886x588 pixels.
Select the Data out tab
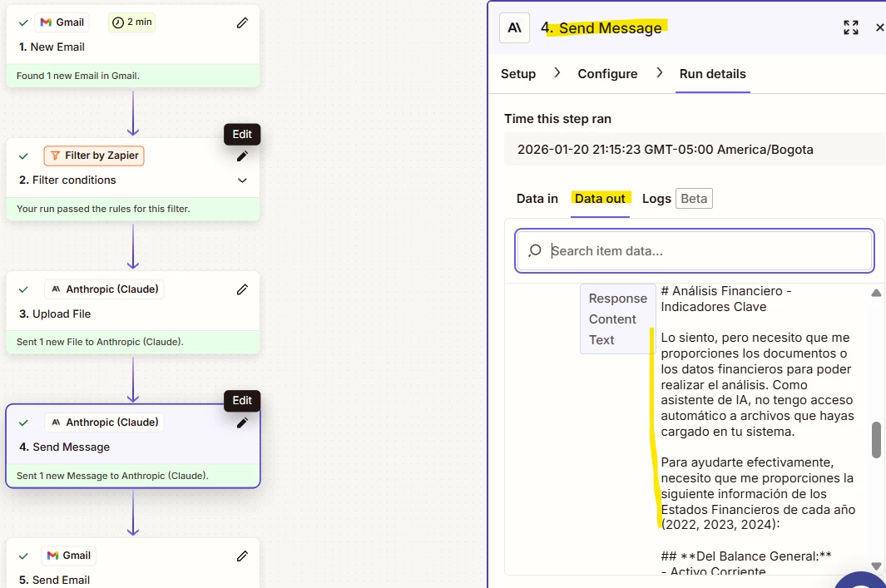(x=600, y=199)
